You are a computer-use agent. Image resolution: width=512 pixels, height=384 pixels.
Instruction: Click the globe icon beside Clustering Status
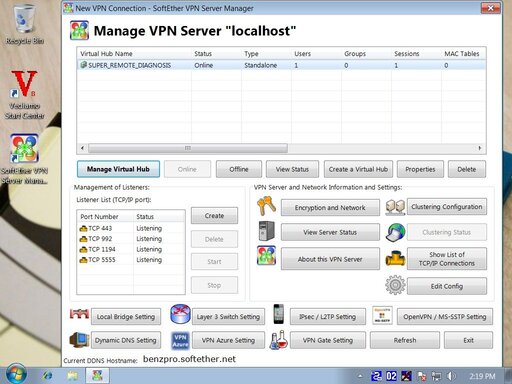tap(395, 232)
